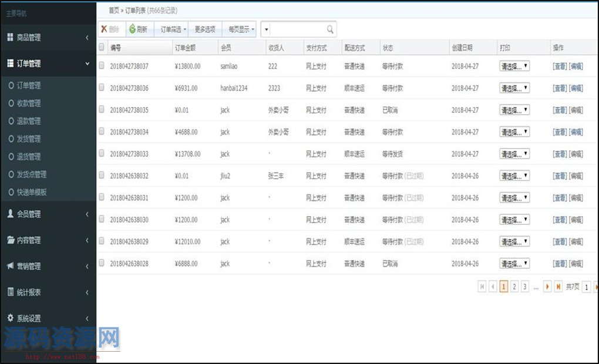Jump to the last page arrow
Screen dimensions: 599x364
coord(558,287)
